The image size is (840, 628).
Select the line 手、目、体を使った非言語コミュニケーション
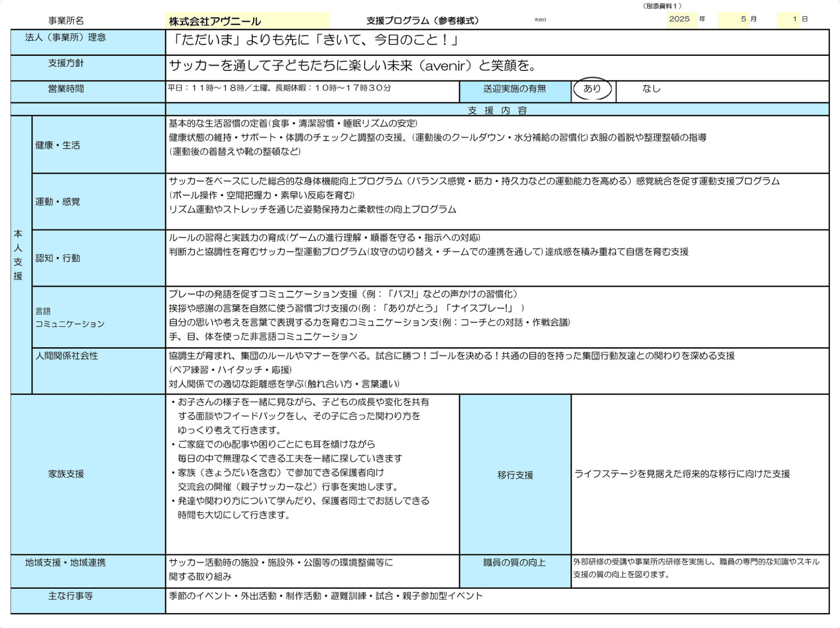click(263, 336)
